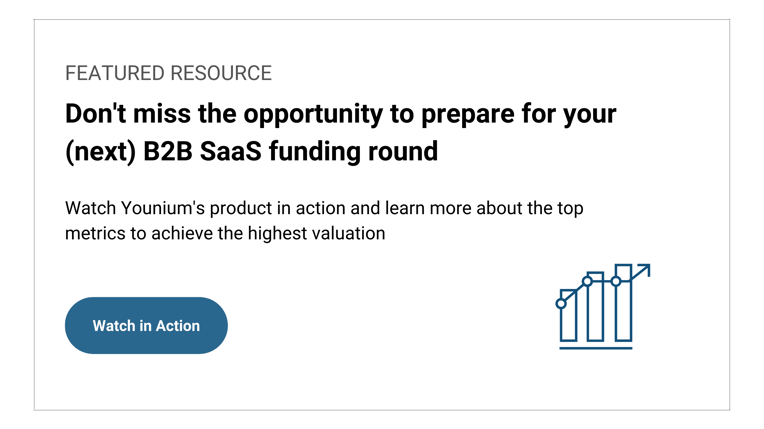The image size is (764, 429).
Task: Click the headline's first line about opportunity
Action: 341,115
